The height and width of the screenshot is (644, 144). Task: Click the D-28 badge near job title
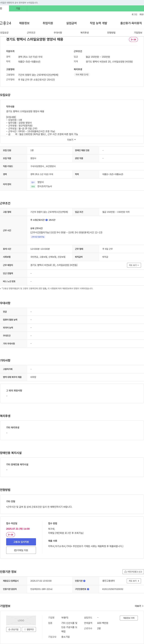(133, 40)
